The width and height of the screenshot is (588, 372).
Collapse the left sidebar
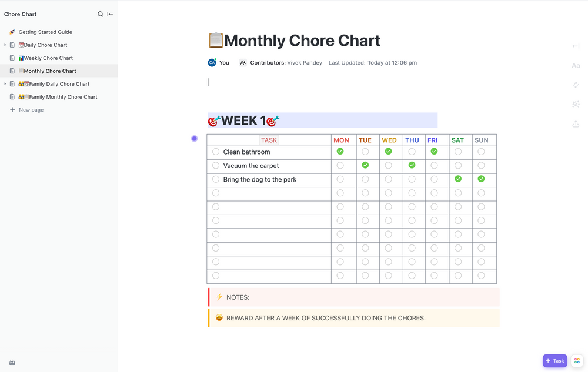tap(109, 14)
